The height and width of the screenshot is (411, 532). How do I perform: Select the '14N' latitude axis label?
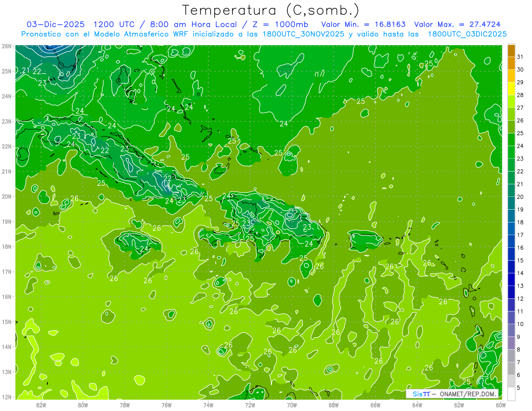[x=6, y=347]
